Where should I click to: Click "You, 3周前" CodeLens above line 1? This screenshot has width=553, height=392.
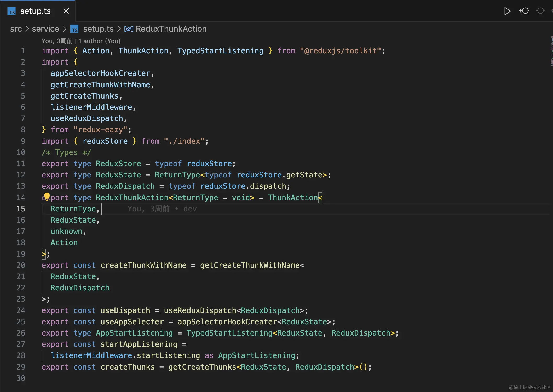(57, 41)
